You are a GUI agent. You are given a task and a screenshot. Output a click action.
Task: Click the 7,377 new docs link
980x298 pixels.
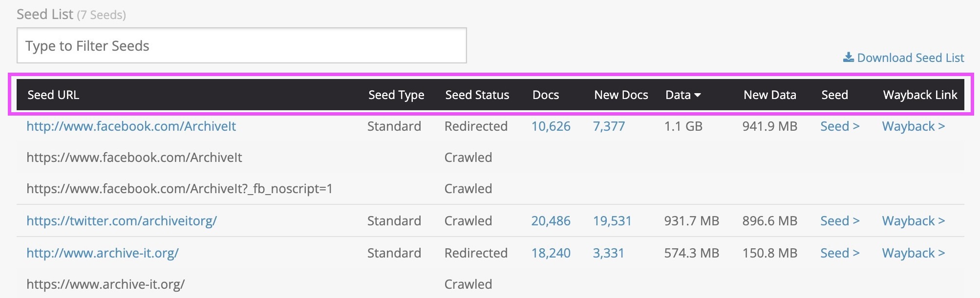click(609, 126)
